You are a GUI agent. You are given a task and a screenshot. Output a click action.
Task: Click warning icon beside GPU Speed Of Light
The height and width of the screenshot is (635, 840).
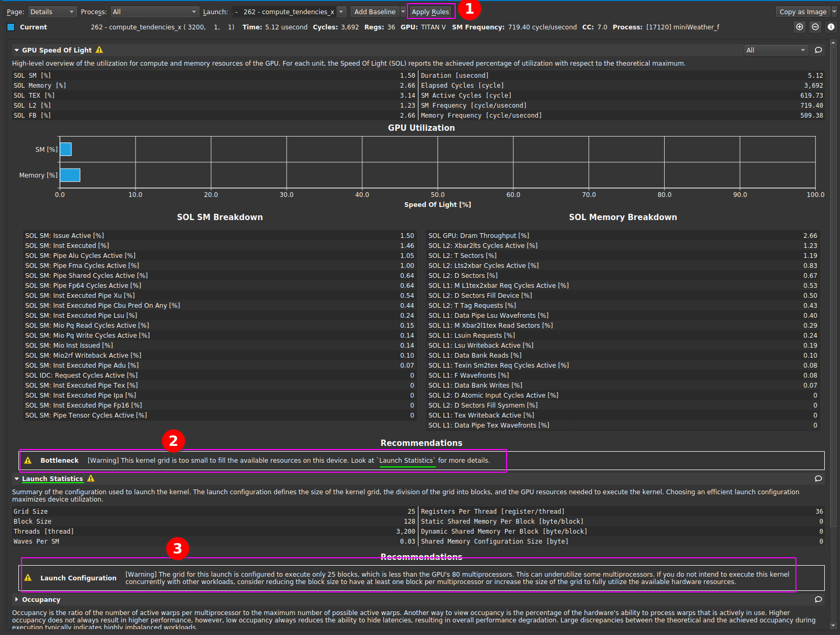(99, 50)
